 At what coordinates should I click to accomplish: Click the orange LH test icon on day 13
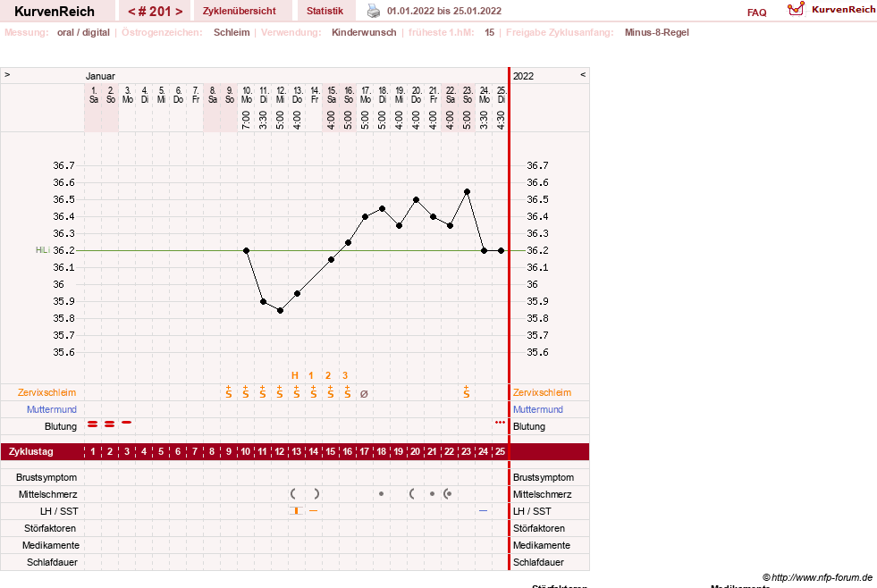point(297,510)
